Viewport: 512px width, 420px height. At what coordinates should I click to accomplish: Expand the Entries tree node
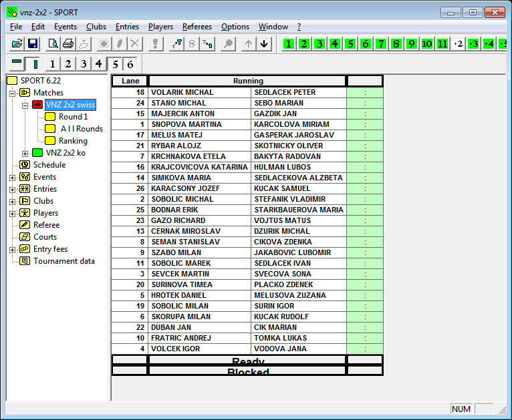pyautogui.click(x=13, y=189)
